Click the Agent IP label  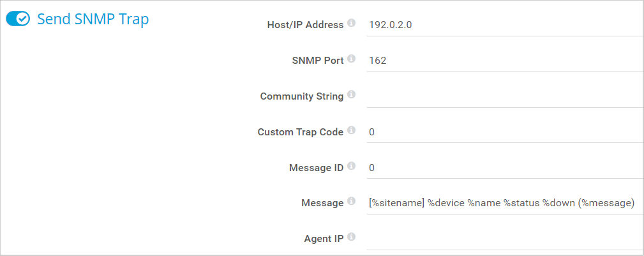(x=324, y=239)
